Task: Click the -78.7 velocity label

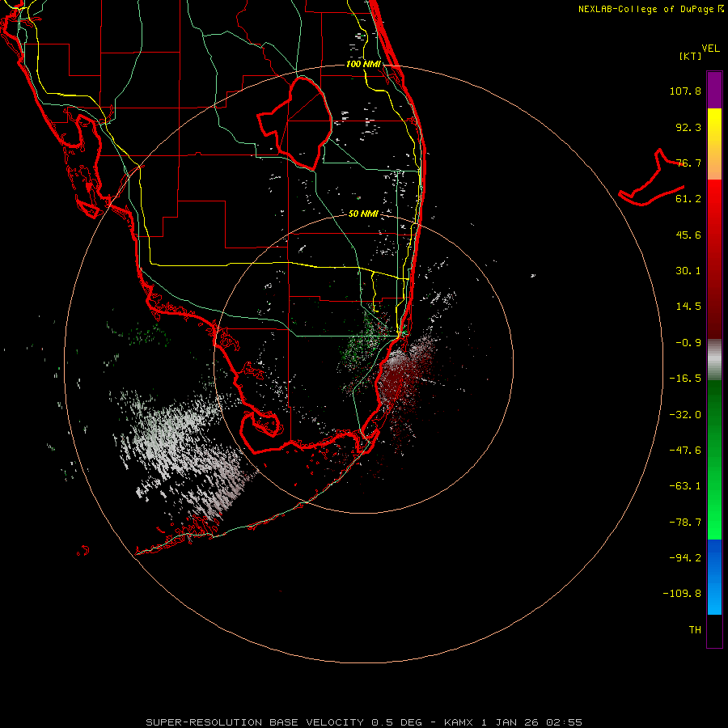Action: click(x=685, y=523)
